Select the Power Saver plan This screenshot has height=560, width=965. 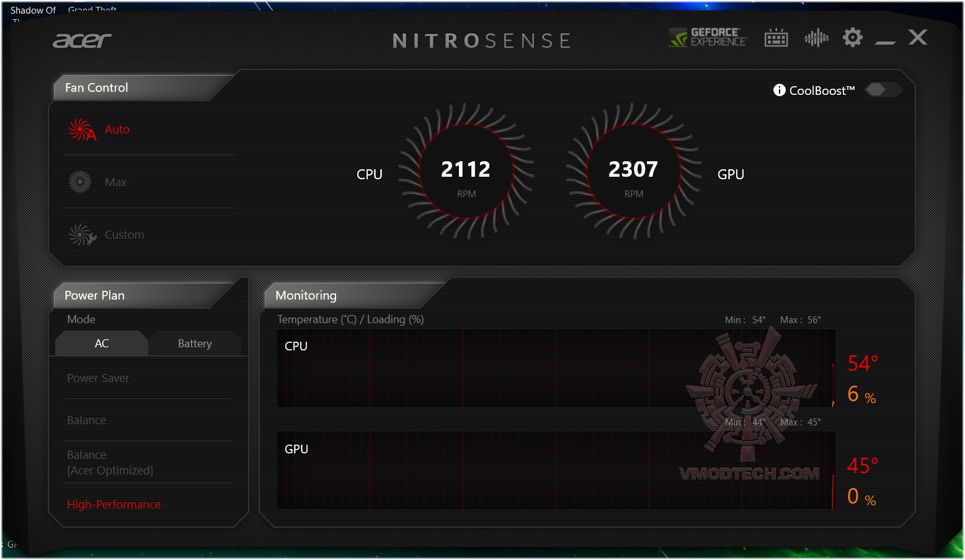[98, 378]
